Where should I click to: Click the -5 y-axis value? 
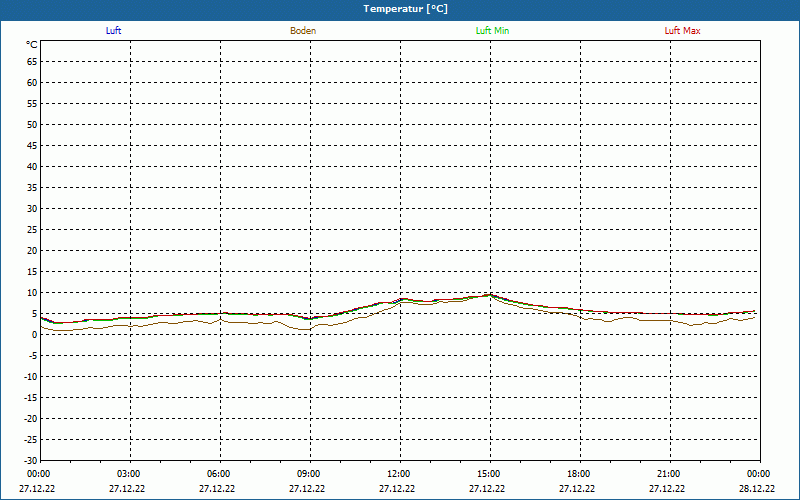click(33, 356)
